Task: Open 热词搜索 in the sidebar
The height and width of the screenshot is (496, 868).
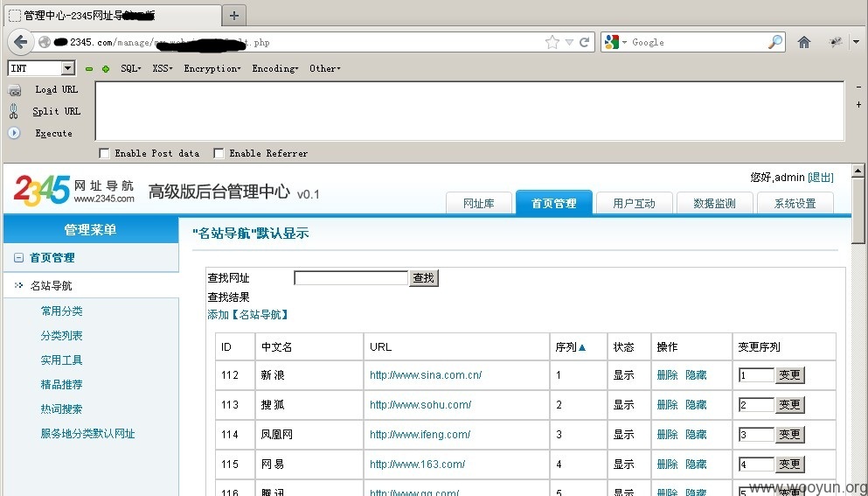Action: [61, 409]
